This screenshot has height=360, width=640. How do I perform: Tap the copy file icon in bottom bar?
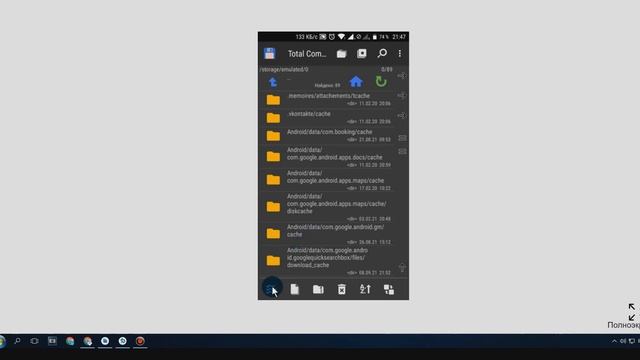(295, 289)
